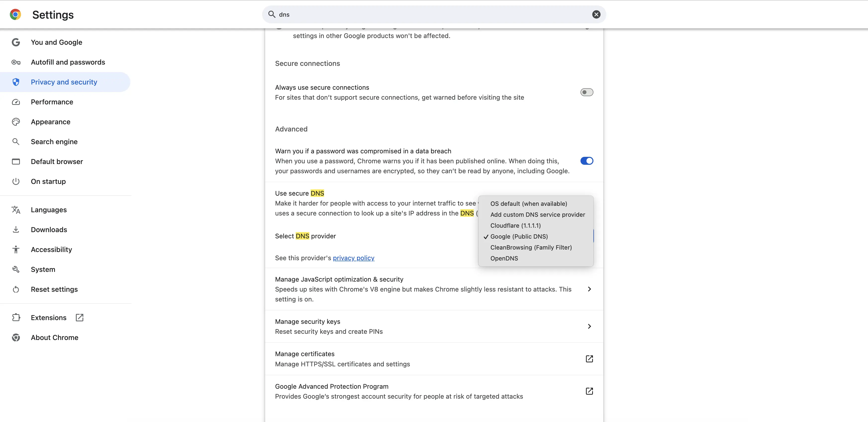Click the Advanced section heading
Screen dimensions: 868x422
tap(291, 129)
